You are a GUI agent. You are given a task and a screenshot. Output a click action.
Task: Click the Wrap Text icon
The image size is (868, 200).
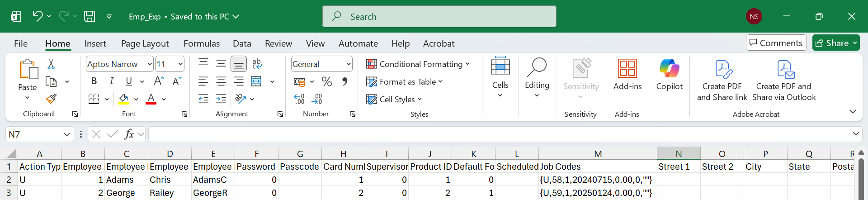coord(257,64)
